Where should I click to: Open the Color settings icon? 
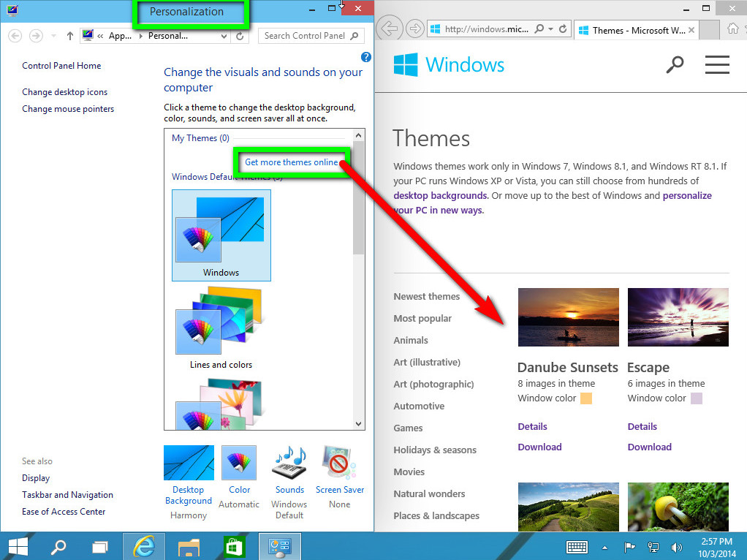[x=239, y=463]
